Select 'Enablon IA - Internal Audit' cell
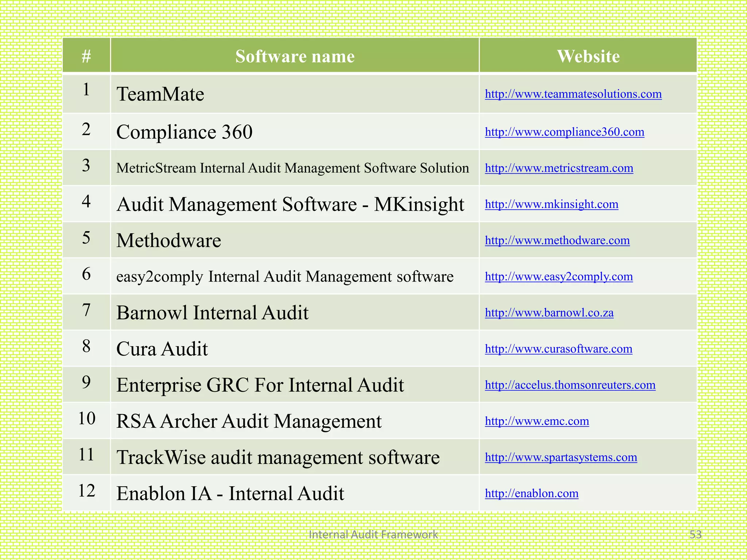747x560 pixels. [295, 493]
